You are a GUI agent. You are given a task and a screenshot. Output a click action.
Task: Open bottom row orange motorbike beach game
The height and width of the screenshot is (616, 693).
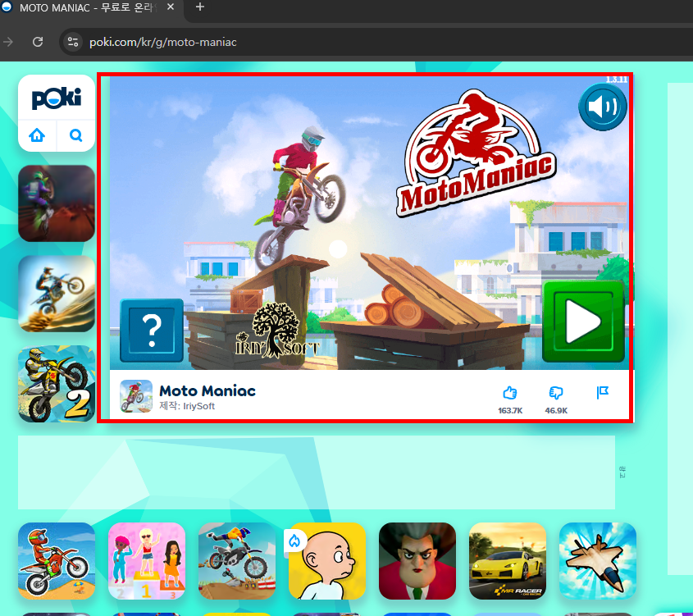coord(57,561)
